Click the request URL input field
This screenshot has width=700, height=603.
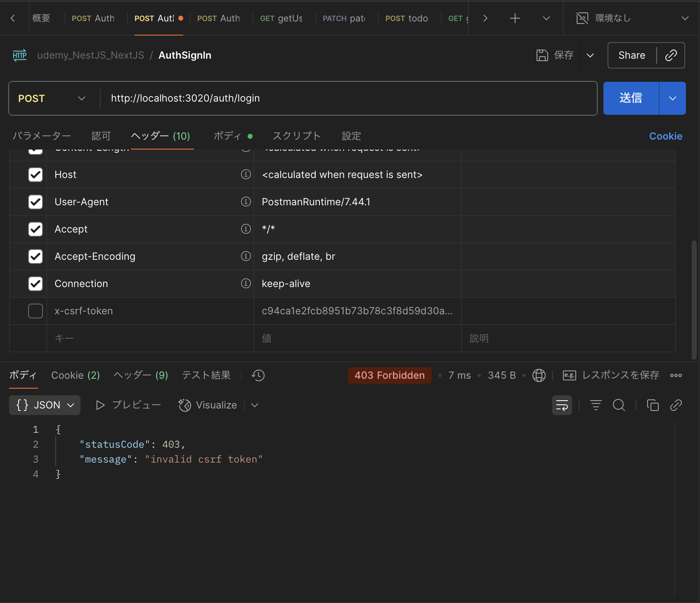click(x=349, y=98)
